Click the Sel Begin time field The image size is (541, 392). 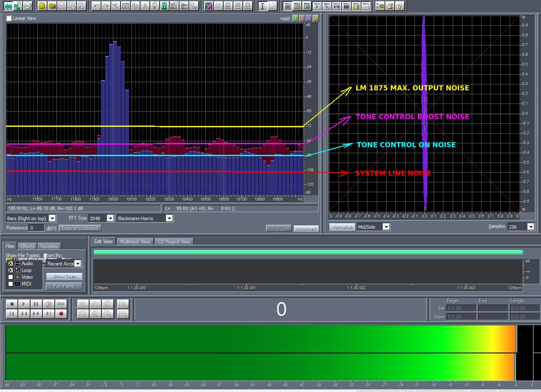[x=462, y=308]
